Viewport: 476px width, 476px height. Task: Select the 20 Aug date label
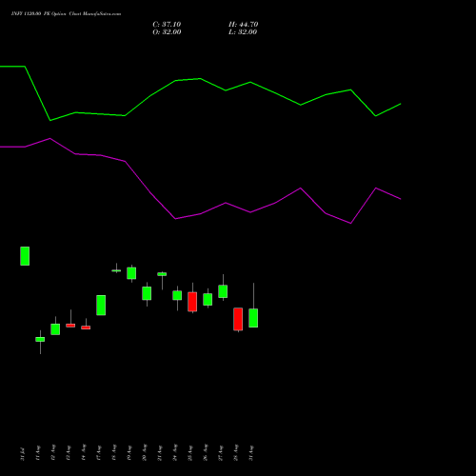coord(145,453)
